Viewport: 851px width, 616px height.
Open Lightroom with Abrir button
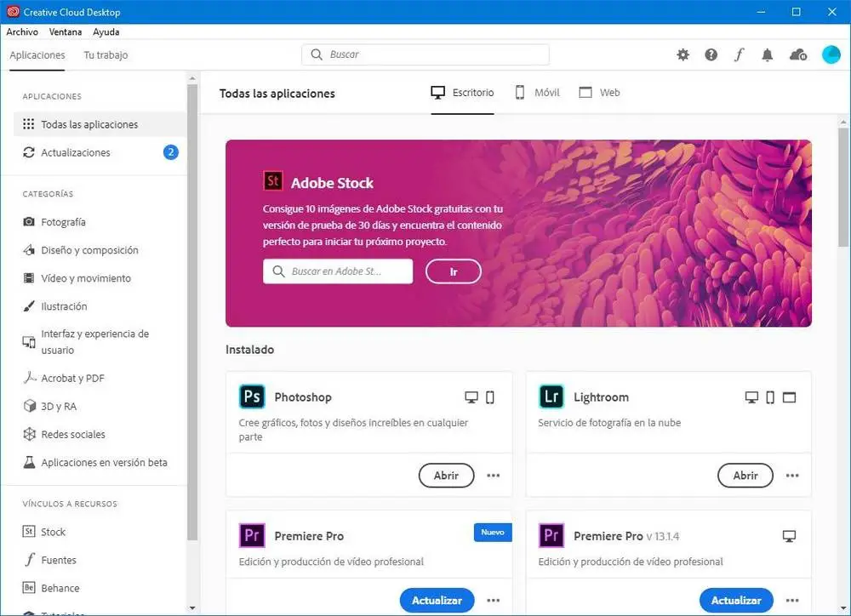click(745, 476)
